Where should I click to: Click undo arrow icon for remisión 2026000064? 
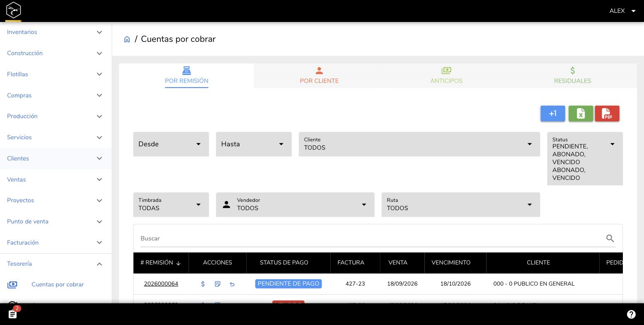tap(232, 284)
